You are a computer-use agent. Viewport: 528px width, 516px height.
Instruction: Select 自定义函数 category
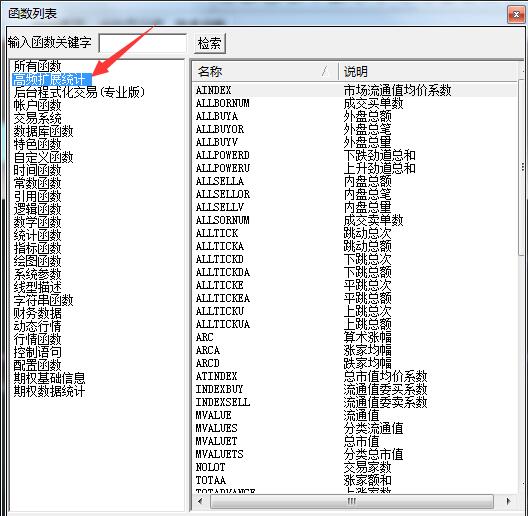43,157
